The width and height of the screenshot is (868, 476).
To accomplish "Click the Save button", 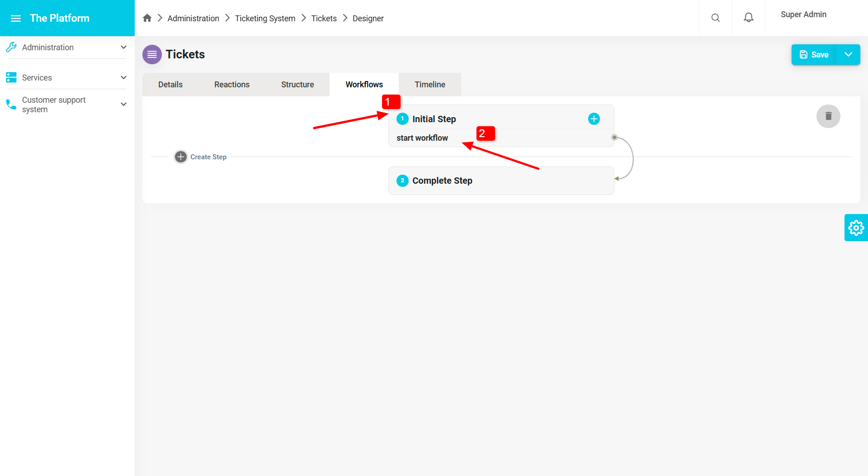I will (814, 54).
